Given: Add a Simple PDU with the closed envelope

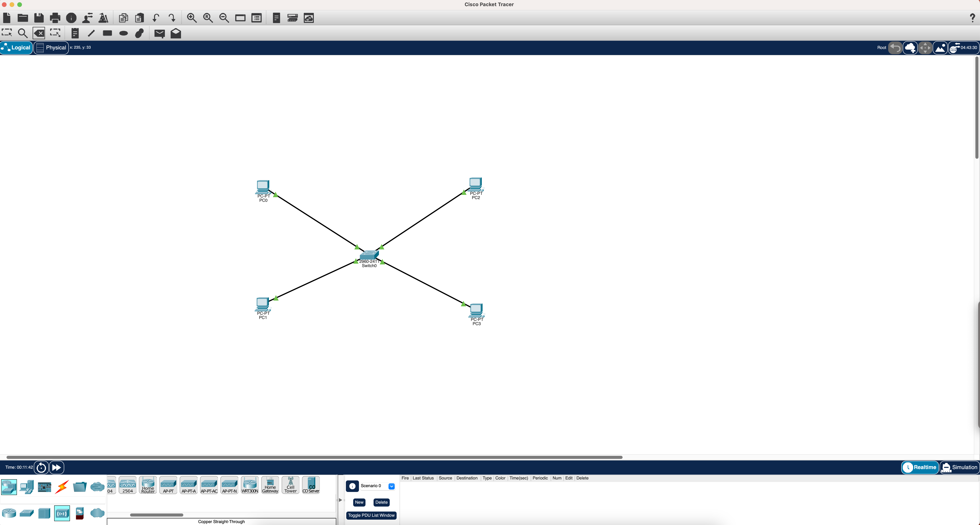Looking at the screenshot, I should point(159,33).
